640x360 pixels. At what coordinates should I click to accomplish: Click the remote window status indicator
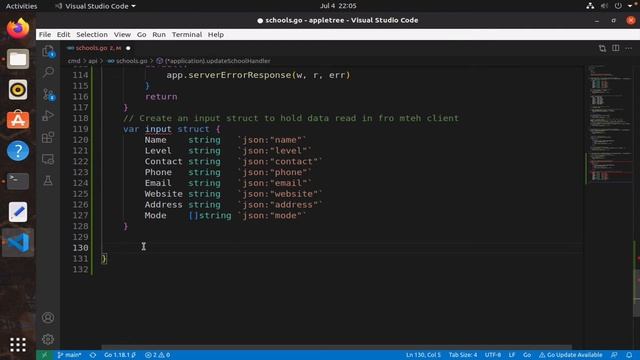pos(44,355)
